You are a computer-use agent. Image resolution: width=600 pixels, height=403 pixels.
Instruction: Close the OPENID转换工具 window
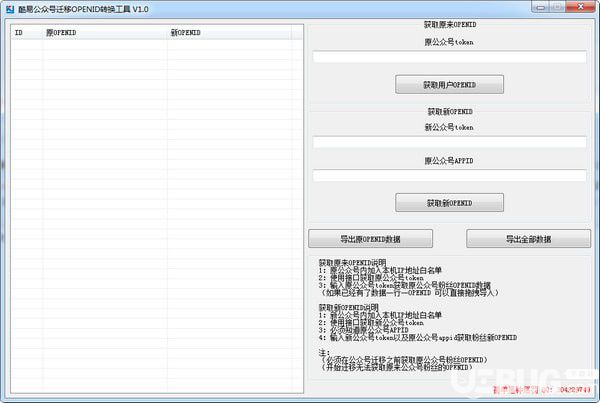[x=580, y=7]
